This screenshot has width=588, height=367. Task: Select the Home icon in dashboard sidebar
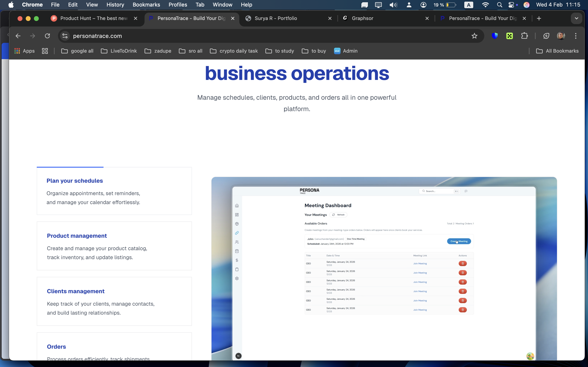click(237, 205)
